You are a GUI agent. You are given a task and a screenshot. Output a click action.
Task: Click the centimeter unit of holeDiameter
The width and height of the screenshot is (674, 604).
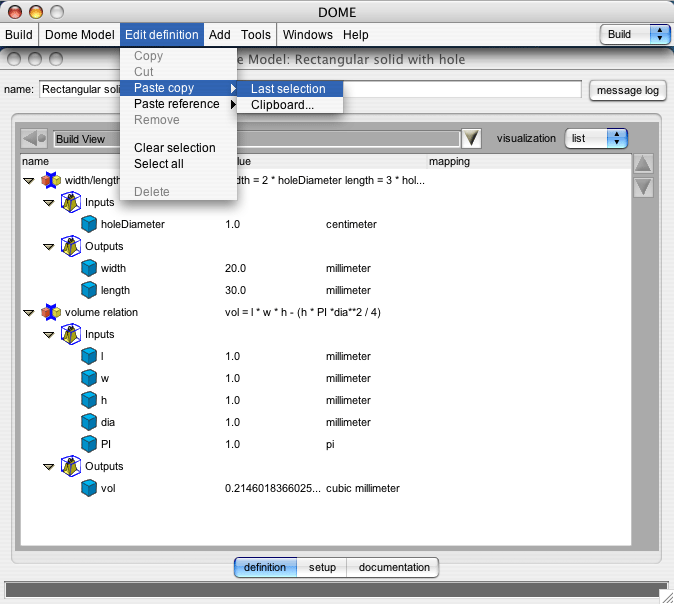351,224
